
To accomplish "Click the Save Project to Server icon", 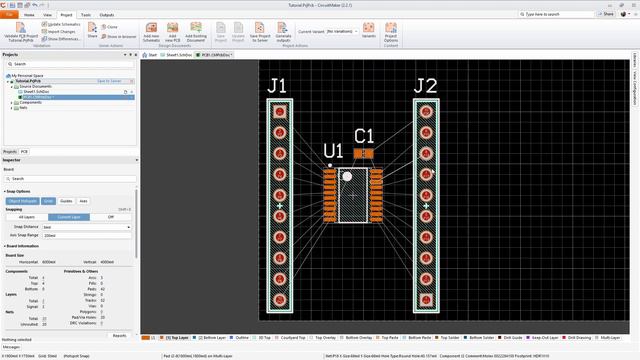I will [x=260, y=28].
